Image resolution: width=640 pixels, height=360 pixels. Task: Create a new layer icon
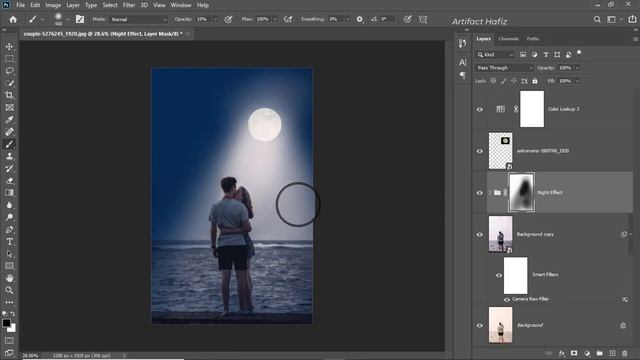[x=612, y=353]
